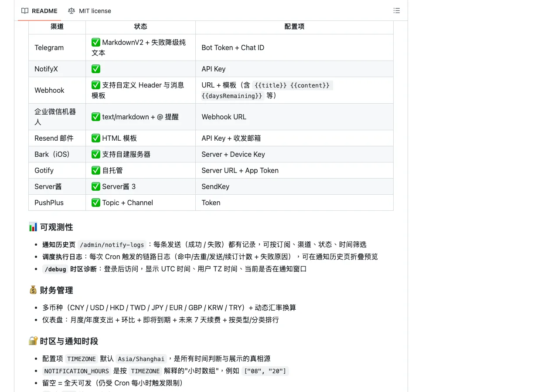Click the Token cell in PushPlus row

point(294,203)
